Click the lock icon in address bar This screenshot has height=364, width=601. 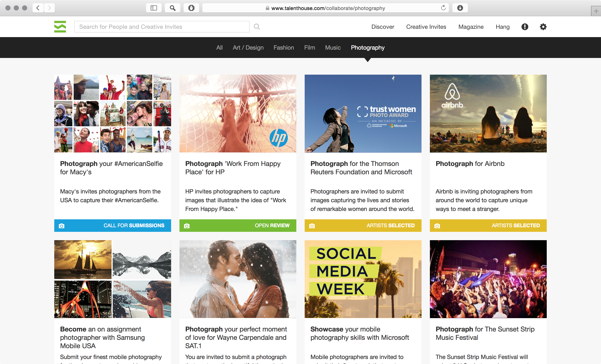(267, 8)
